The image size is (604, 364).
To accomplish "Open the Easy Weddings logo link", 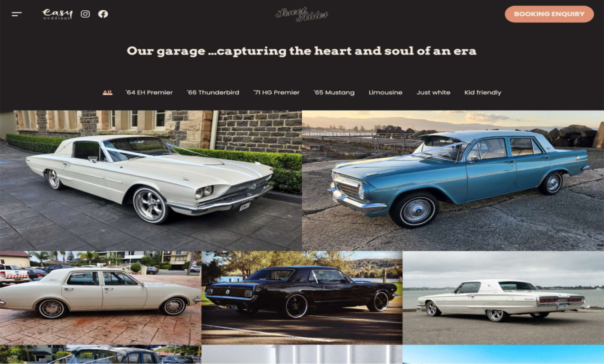I will tap(57, 14).
